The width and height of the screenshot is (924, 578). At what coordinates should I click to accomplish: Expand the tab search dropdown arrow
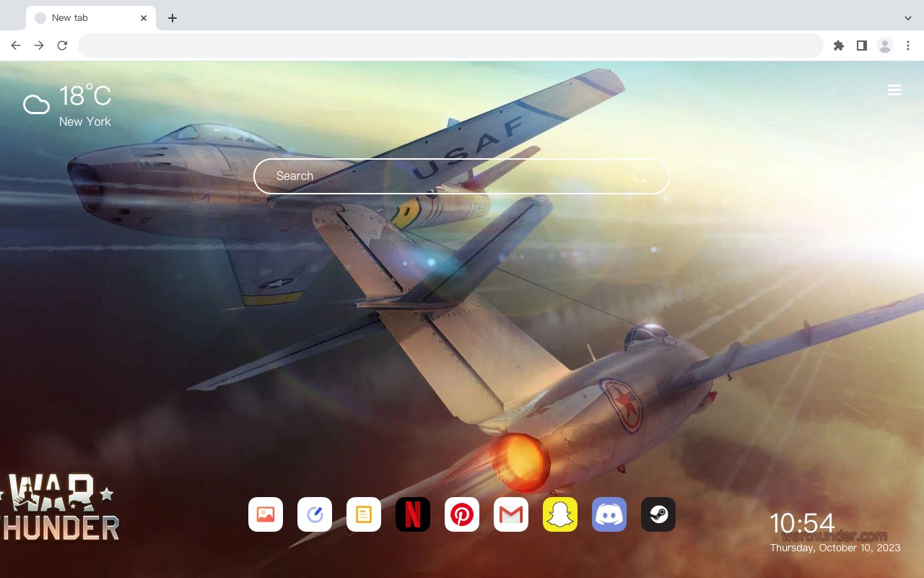[x=908, y=18]
